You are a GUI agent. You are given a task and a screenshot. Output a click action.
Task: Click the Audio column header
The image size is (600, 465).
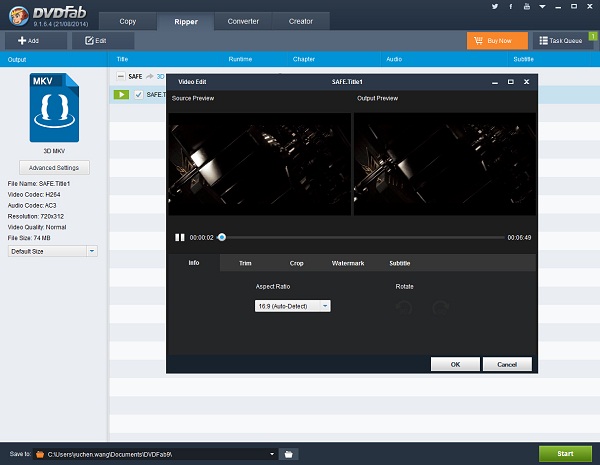coord(394,59)
